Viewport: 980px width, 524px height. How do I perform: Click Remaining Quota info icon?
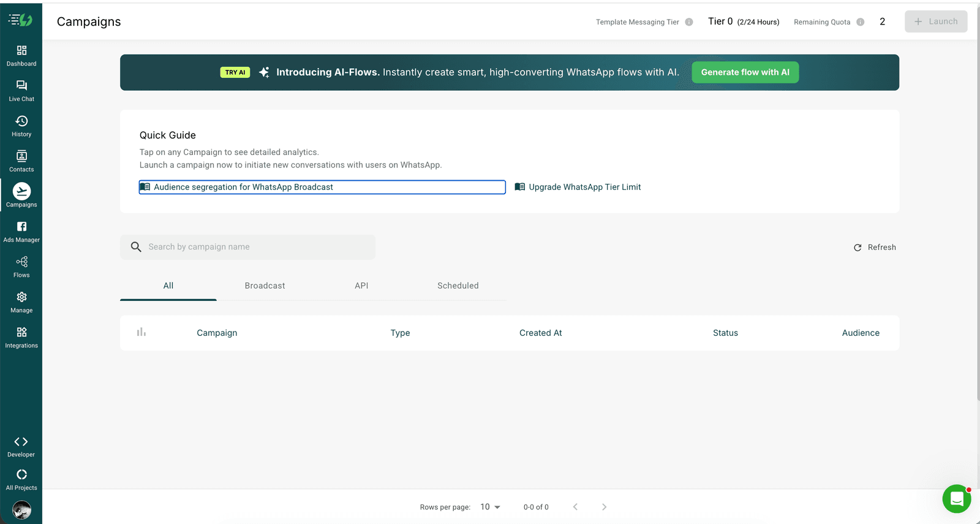click(861, 22)
